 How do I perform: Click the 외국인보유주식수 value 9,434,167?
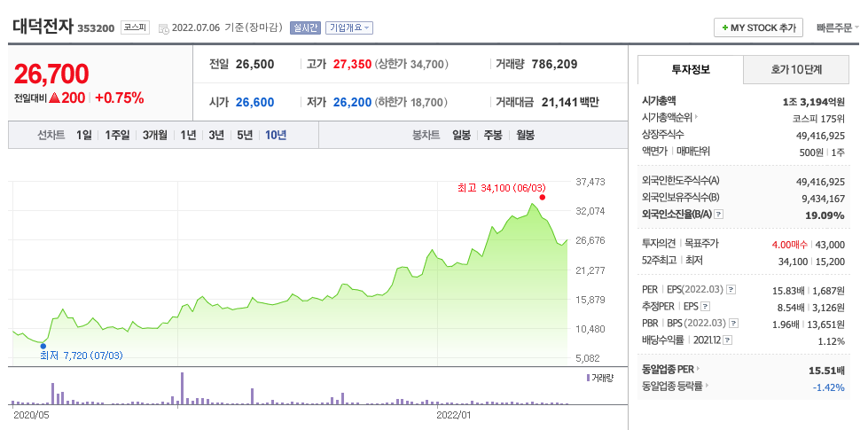(823, 199)
